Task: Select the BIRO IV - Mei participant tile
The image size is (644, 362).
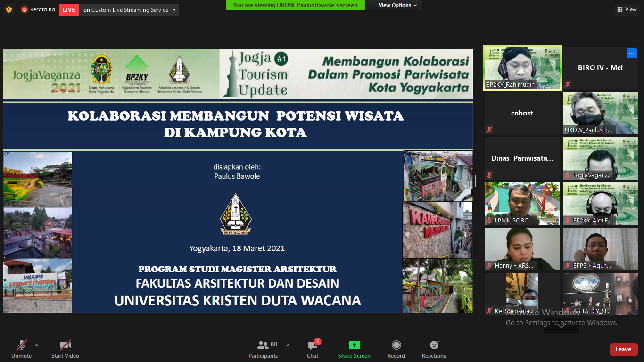Action: (x=600, y=68)
